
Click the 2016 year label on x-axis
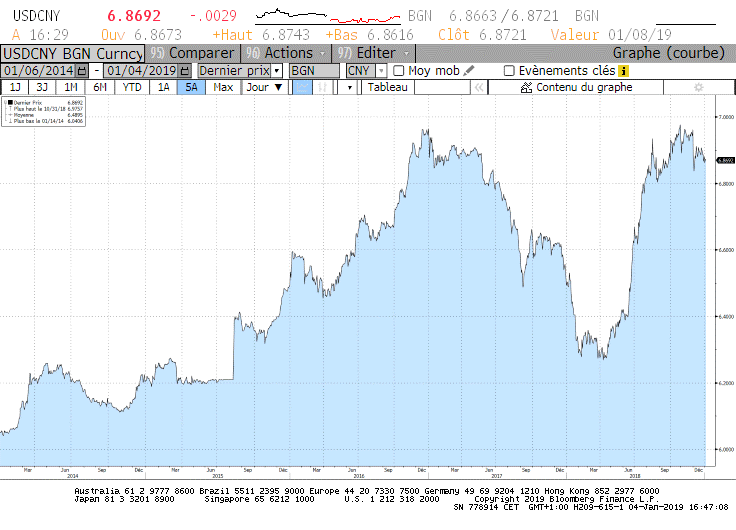tap(359, 476)
